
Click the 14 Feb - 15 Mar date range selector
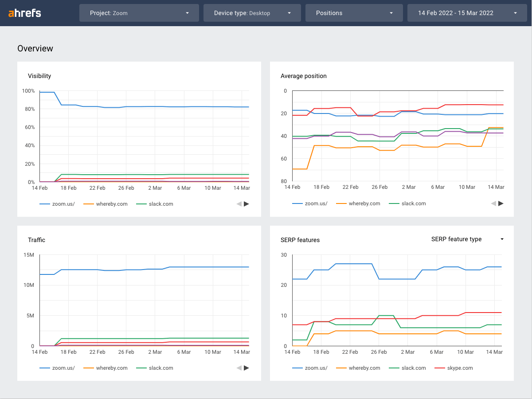(x=467, y=13)
